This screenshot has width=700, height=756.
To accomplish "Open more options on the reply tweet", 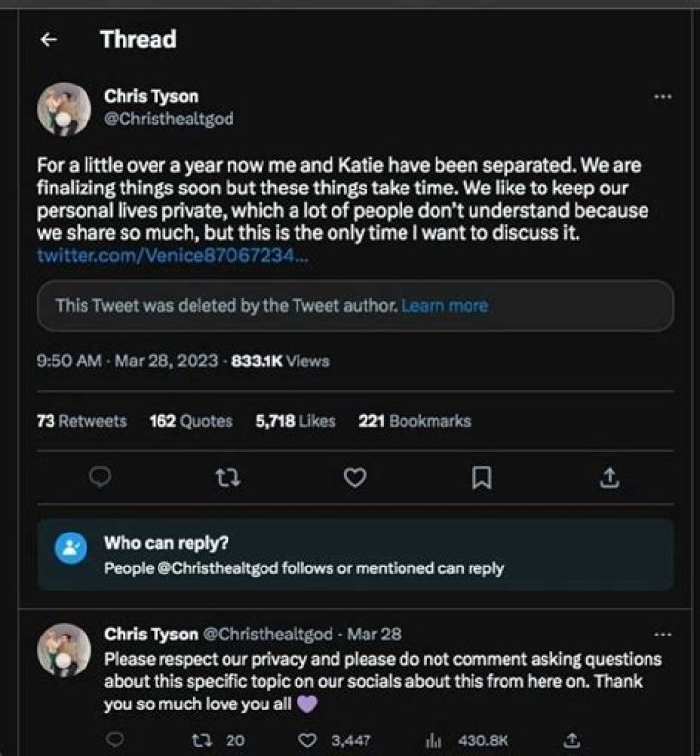I will pos(662,634).
